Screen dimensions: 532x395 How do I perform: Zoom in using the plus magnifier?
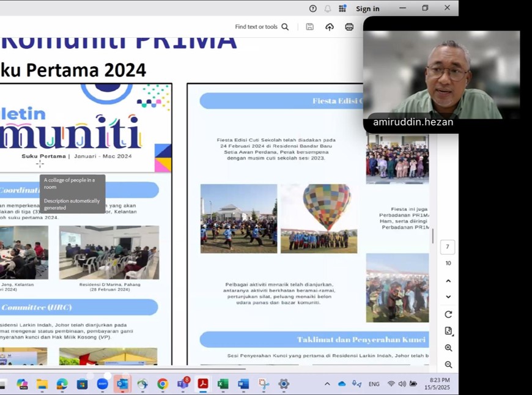point(448,348)
